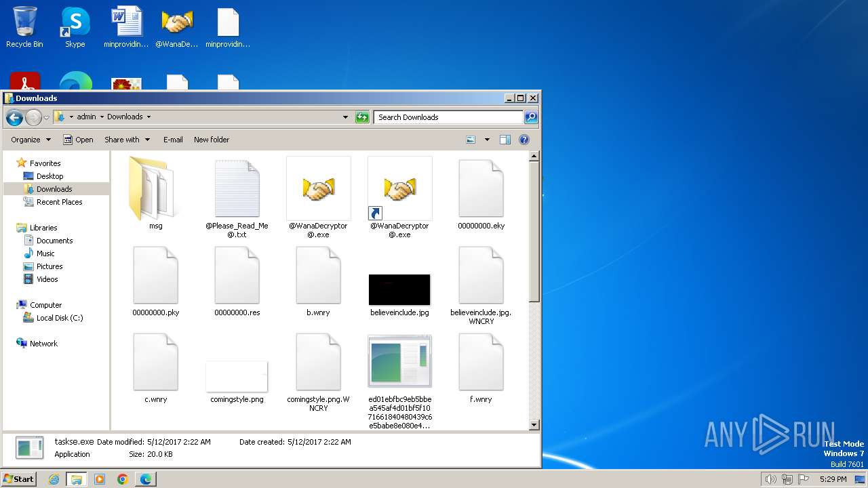
Task: Open the Organize menu
Action: tap(31, 140)
